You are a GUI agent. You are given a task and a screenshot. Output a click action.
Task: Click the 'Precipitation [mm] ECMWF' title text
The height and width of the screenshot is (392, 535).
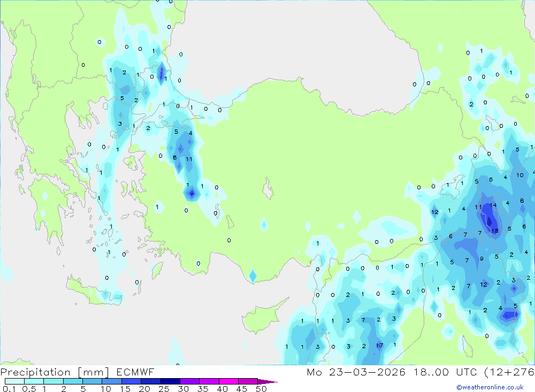77,372
